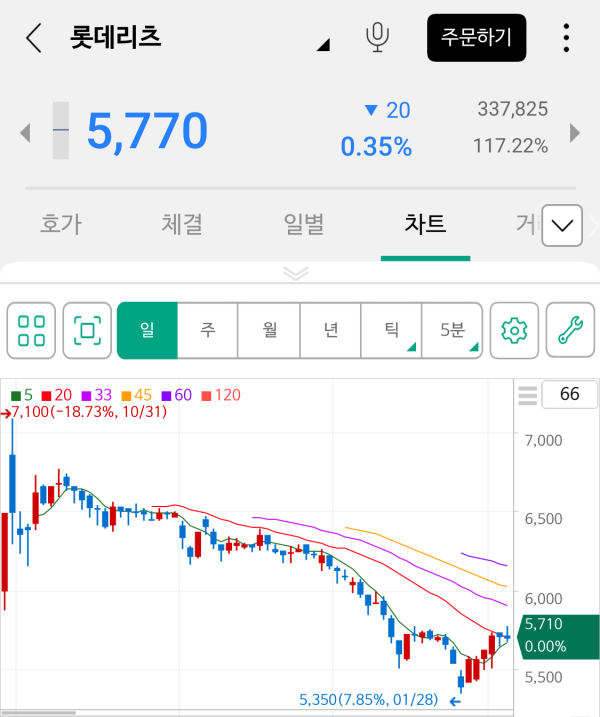Tap the 117.22% volume ratio
This screenshot has width=600, height=717.
coord(510,146)
